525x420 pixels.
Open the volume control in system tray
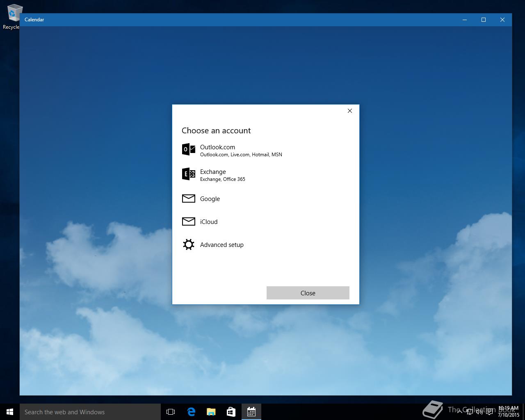479,412
